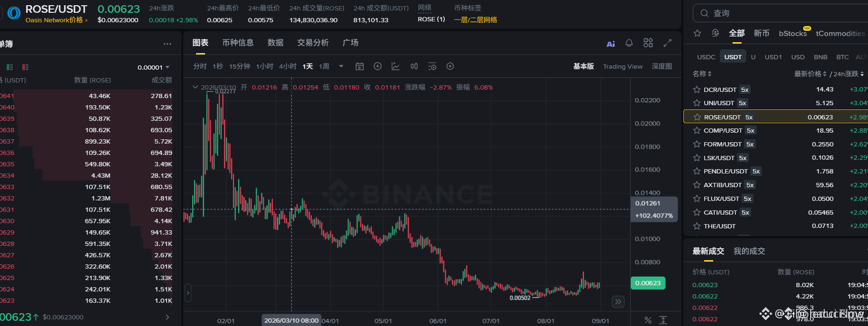Click the candlestick chart style icon
The height and width of the screenshot is (326, 868).
tap(414, 66)
